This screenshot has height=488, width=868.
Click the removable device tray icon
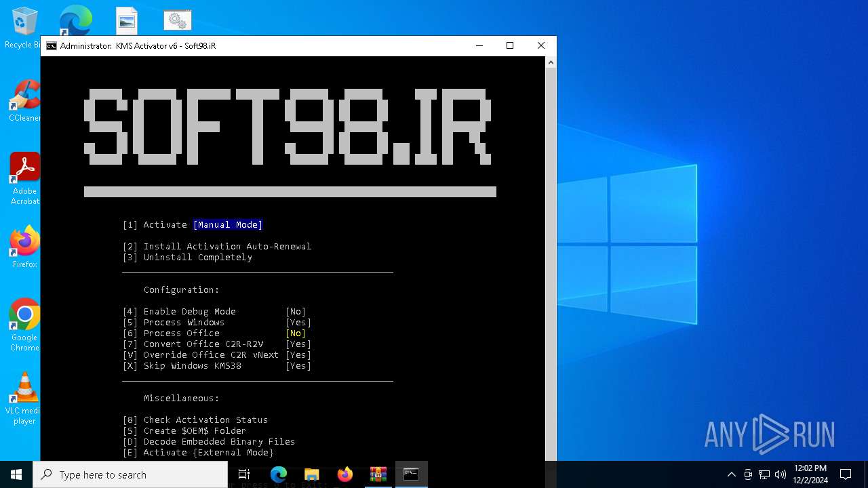(748, 474)
